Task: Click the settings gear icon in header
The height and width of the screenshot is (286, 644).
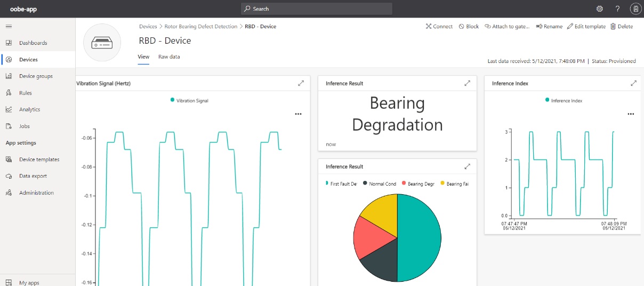Action: [x=599, y=9]
